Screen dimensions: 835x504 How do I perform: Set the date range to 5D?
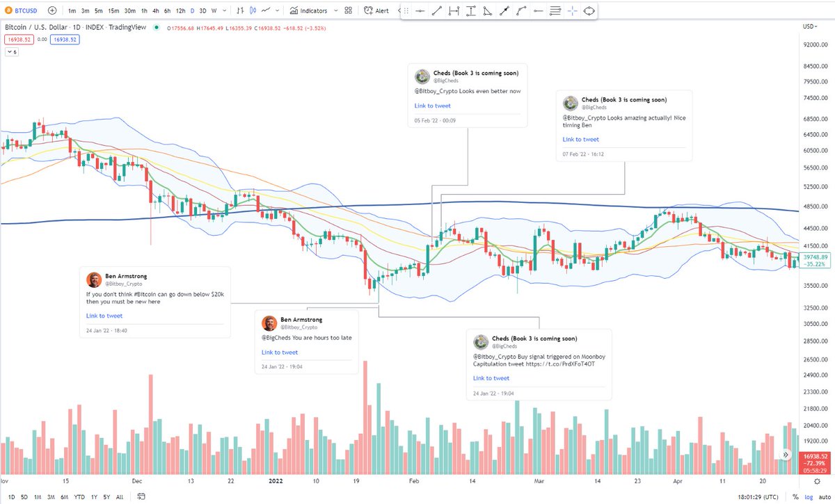[x=24, y=497]
